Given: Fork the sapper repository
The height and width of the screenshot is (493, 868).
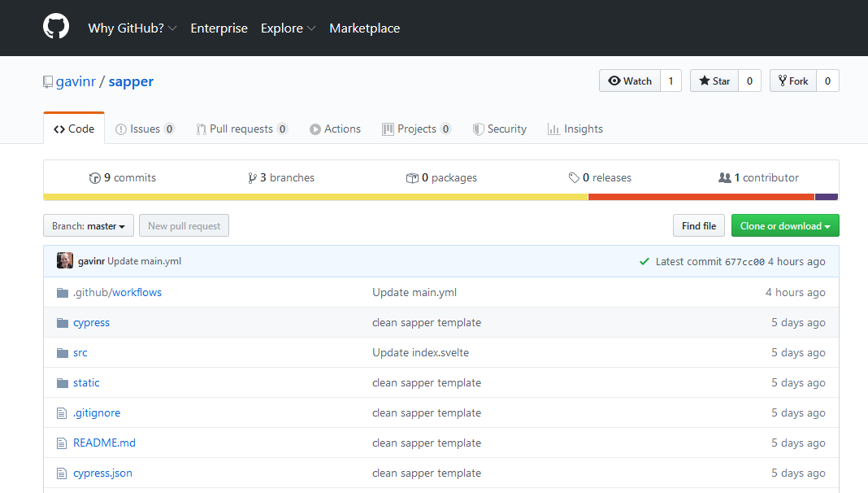Looking at the screenshot, I should [x=793, y=81].
